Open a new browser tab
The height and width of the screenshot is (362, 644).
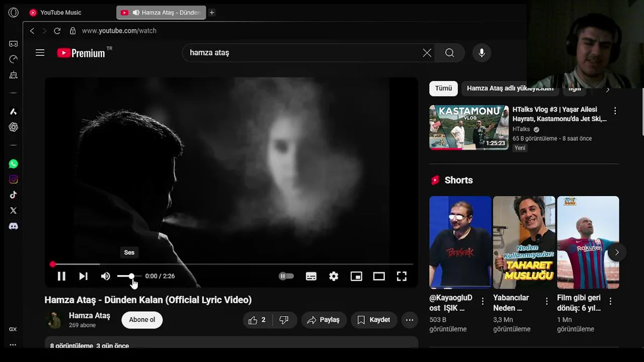(x=212, y=13)
